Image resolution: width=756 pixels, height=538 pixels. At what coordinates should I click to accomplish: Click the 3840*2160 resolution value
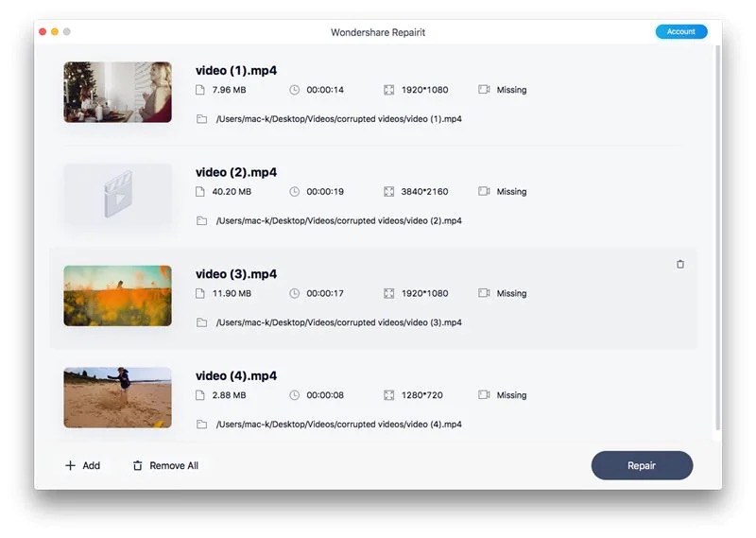tap(424, 192)
